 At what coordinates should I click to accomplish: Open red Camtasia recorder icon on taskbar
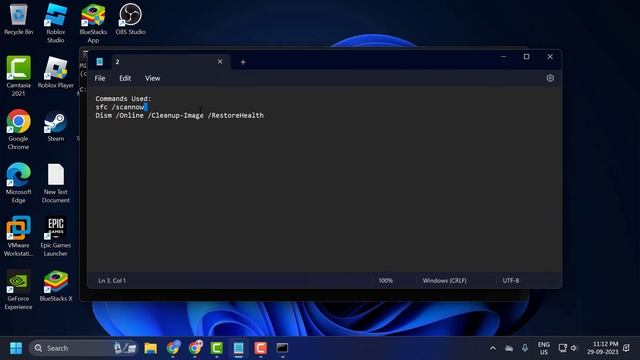point(260,348)
